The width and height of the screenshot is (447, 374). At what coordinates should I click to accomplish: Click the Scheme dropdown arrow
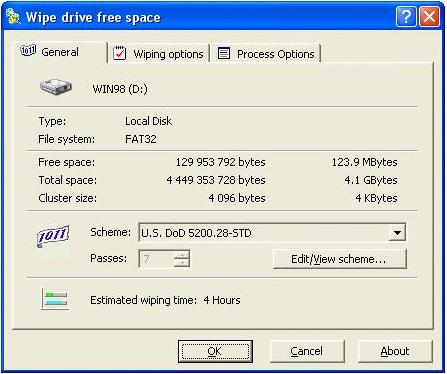click(397, 233)
